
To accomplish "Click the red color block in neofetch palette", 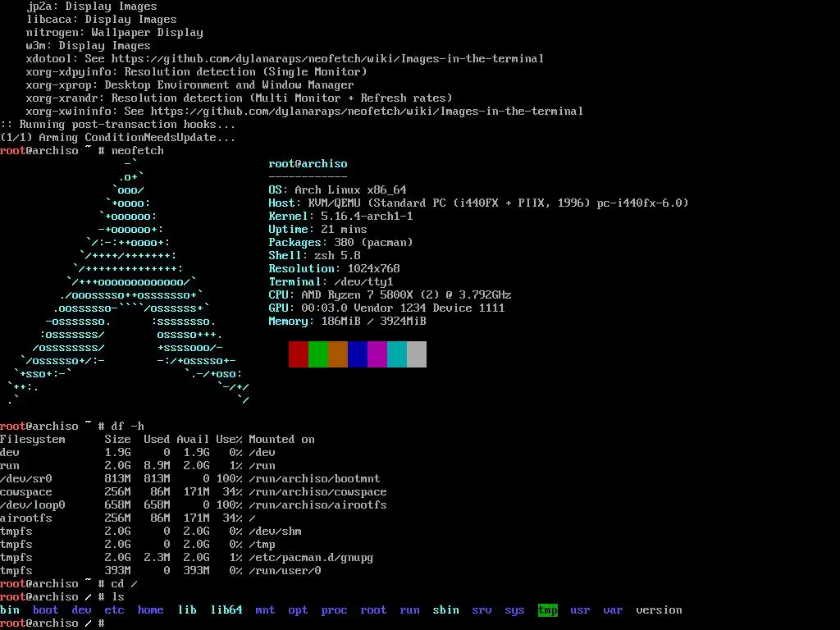I will click(299, 354).
